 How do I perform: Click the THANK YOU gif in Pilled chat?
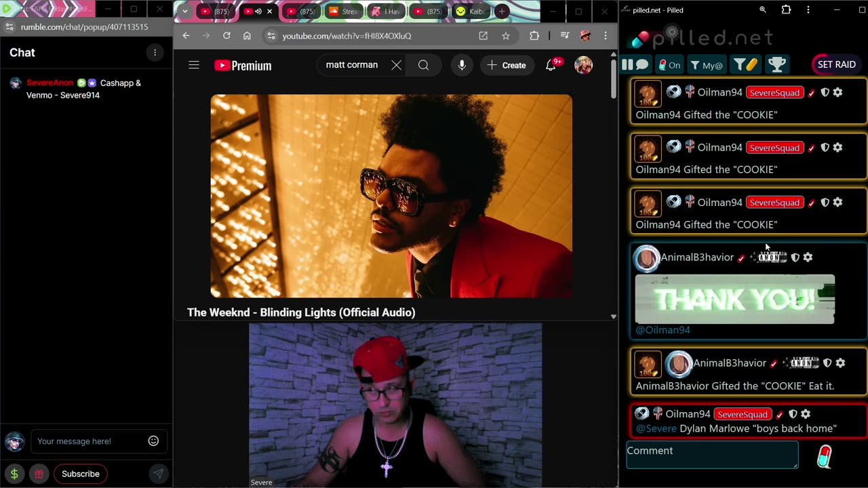click(735, 299)
